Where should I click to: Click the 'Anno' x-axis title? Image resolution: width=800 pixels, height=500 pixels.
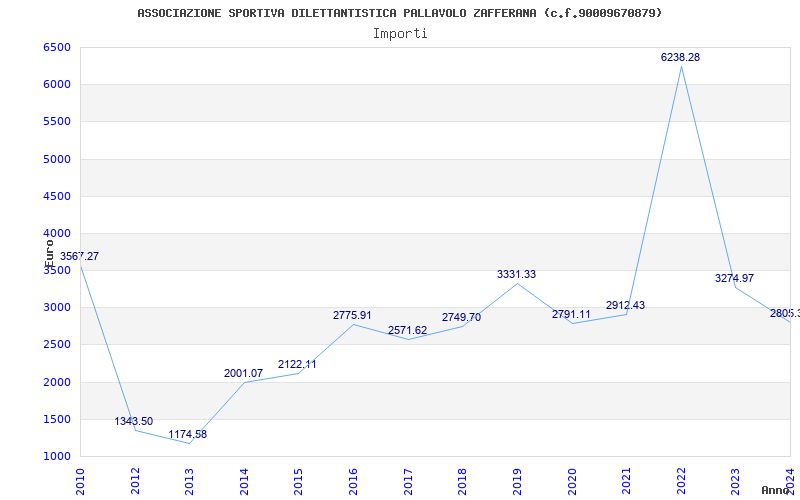[776, 490]
